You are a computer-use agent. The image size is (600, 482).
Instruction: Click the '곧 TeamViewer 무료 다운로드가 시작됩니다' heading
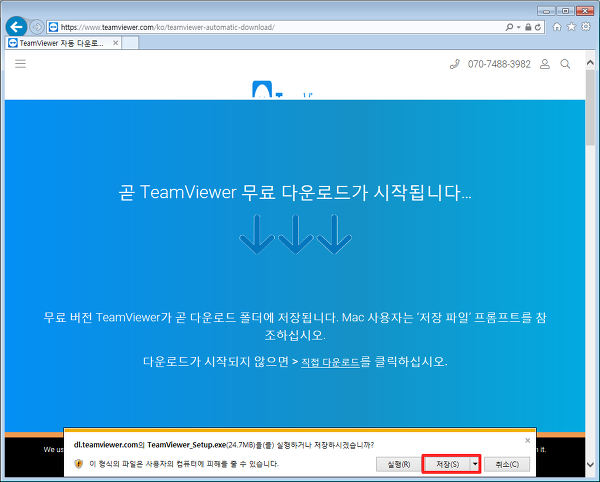pyautogui.click(x=295, y=192)
